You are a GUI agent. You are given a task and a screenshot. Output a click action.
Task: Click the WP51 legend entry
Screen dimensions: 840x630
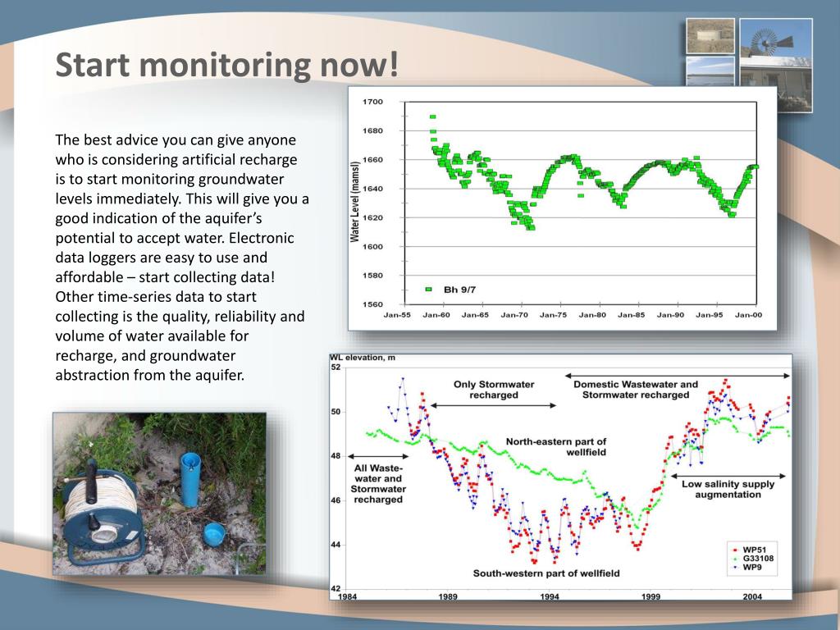pos(750,550)
